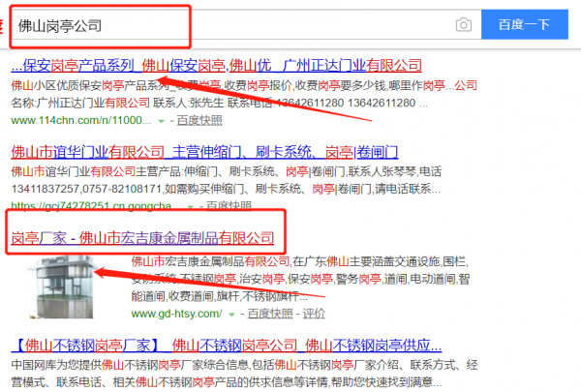Click the www.gd-htsy.com green URL

coord(177,315)
